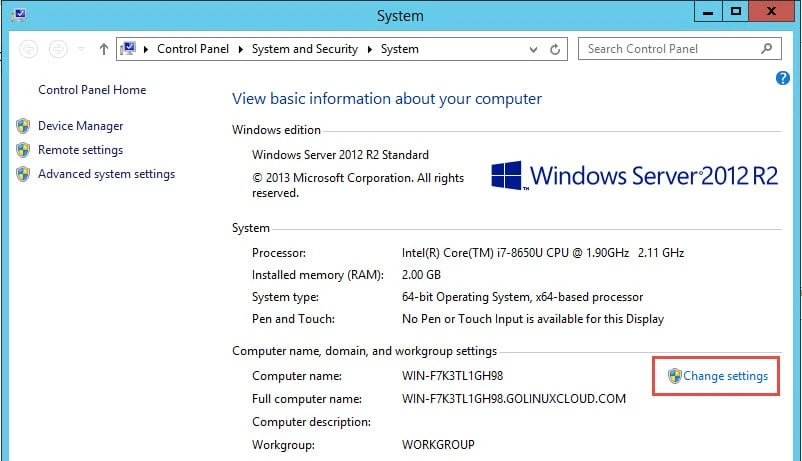Select the System breadcrumb item
This screenshot has width=802, height=461.
point(399,49)
